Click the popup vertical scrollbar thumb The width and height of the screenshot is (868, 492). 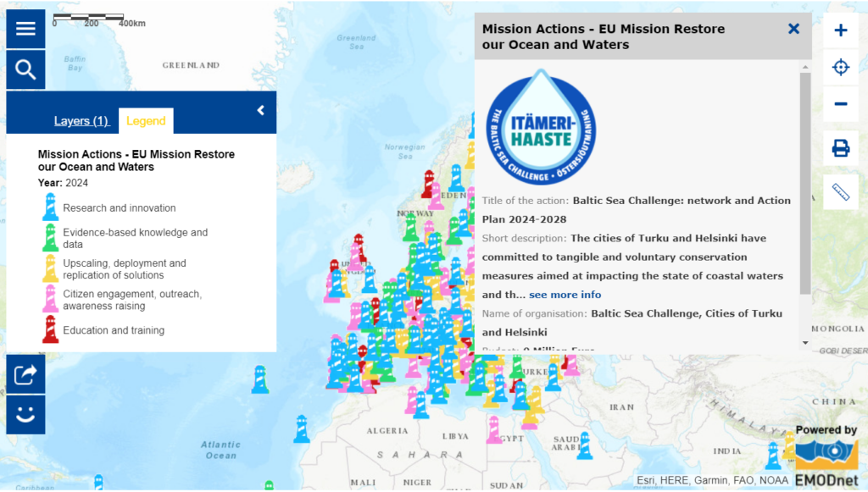(805, 184)
